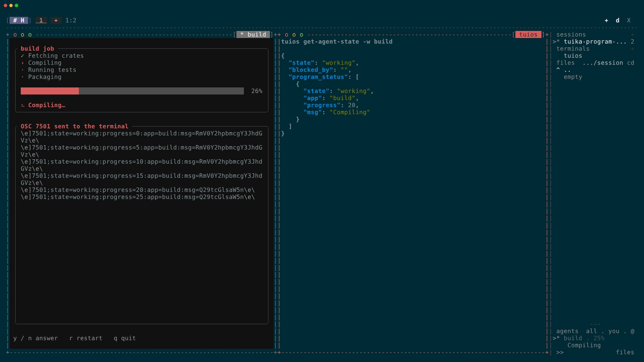The height and width of the screenshot is (362, 644).
Task: Click the 'tuios get-agent-state -w build' command line
Action: (337, 42)
